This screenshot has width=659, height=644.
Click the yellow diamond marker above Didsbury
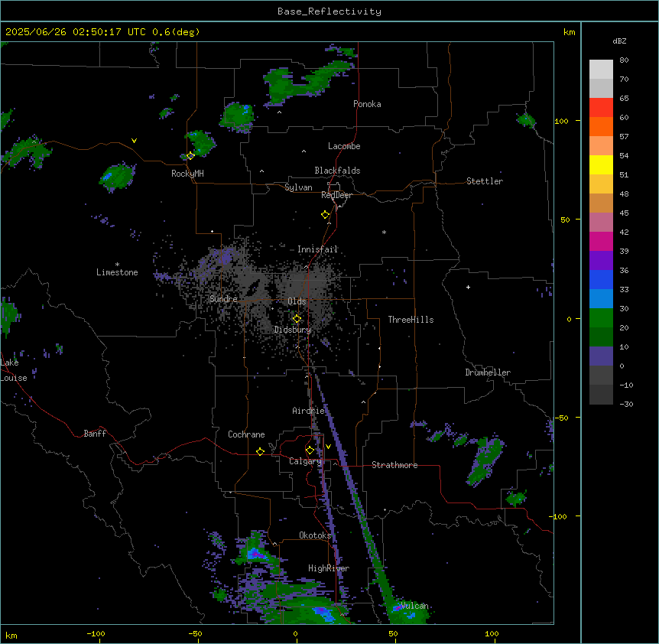(297, 319)
